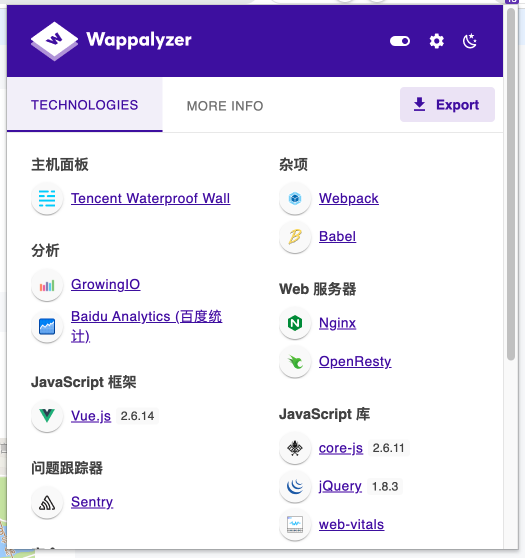Image resolution: width=525 pixels, height=558 pixels.
Task: Click the Babel logo icon
Action: click(295, 237)
